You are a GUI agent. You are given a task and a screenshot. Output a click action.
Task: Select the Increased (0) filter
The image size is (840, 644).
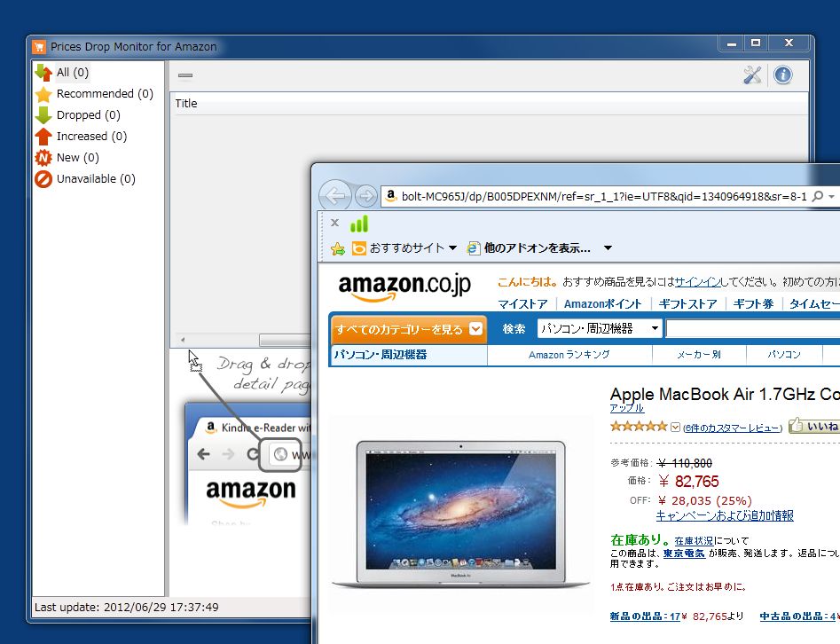click(x=91, y=136)
